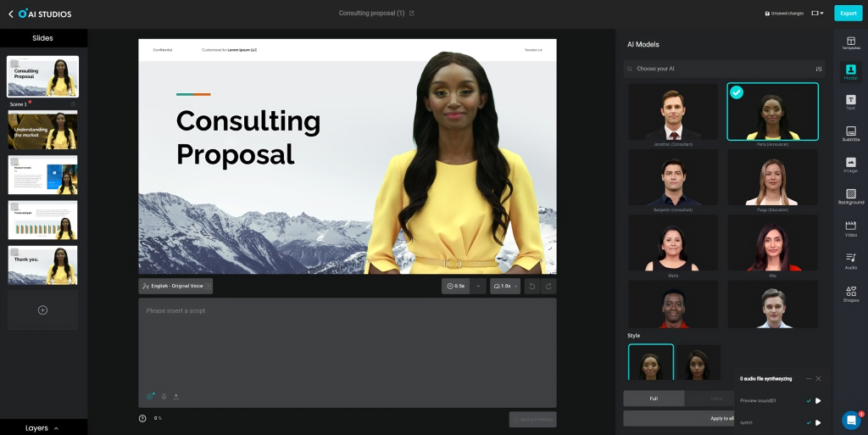Select the second avatar style thumbnail
This screenshot has width=868, height=435.
[x=698, y=362]
